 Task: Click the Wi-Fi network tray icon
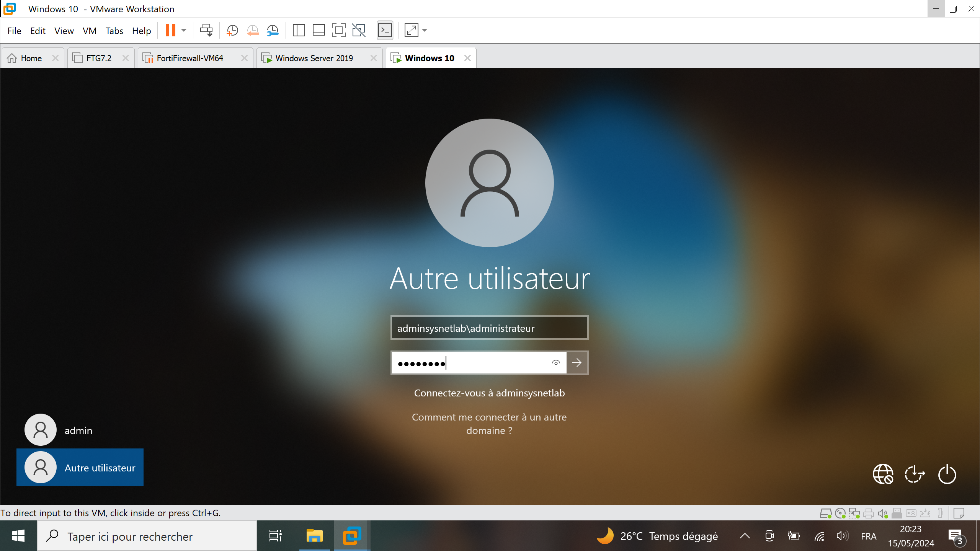tap(819, 536)
